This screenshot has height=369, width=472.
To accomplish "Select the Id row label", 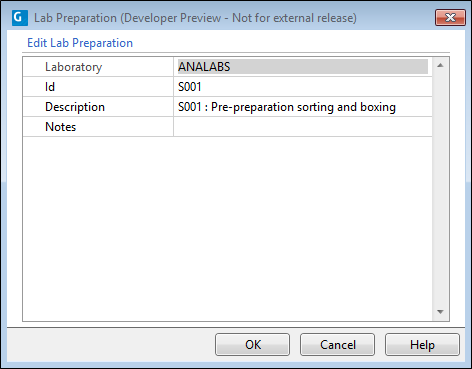I will [50, 87].
